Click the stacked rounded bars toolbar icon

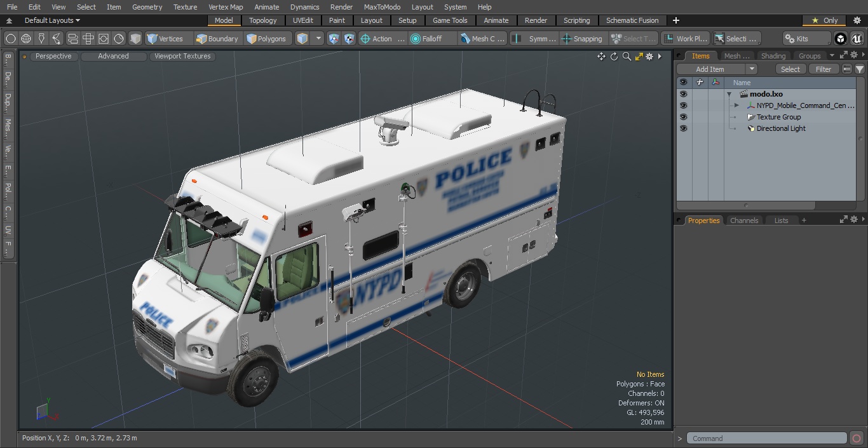(x=72, y=39)
